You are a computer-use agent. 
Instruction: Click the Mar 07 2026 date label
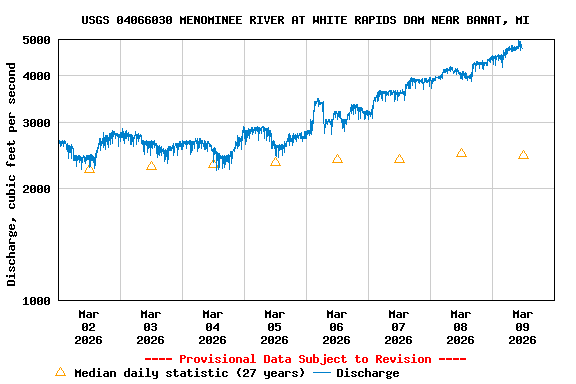(399, 327)
